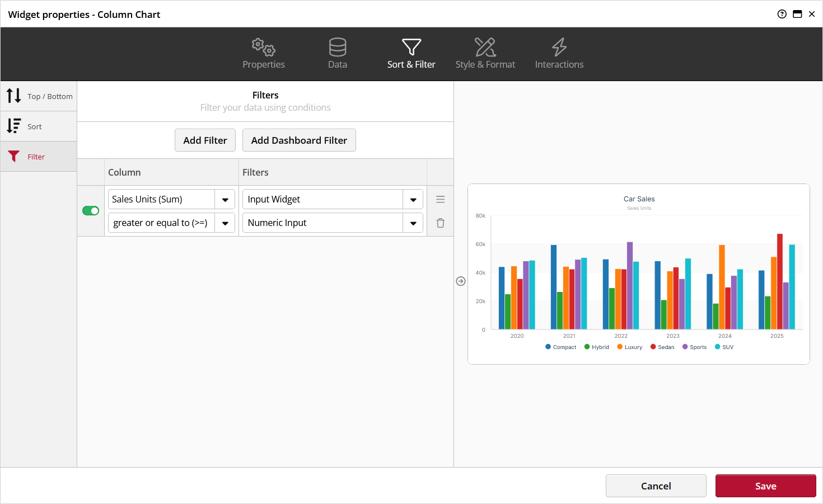Open Style & Format brush icon

click(x=485, y=47)
